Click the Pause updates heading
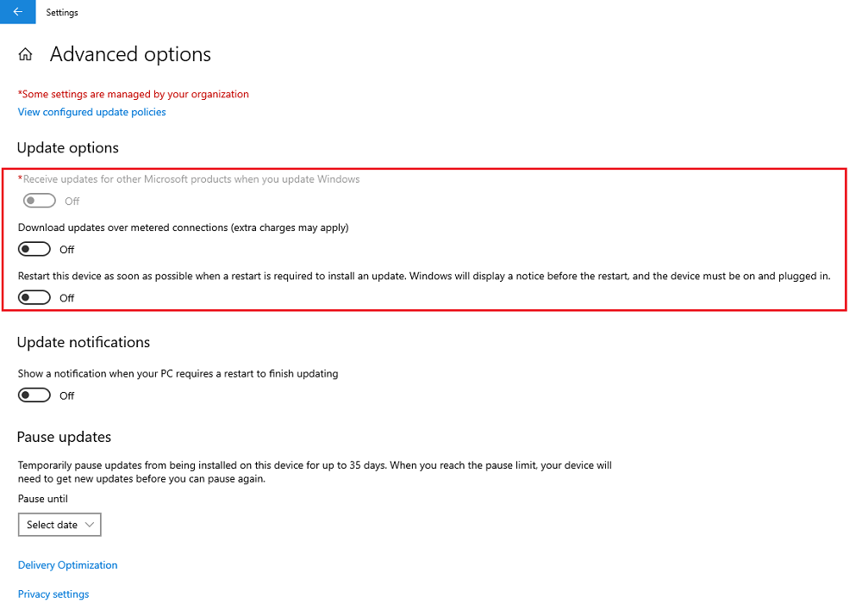862x616 pixels. point(65,438)
